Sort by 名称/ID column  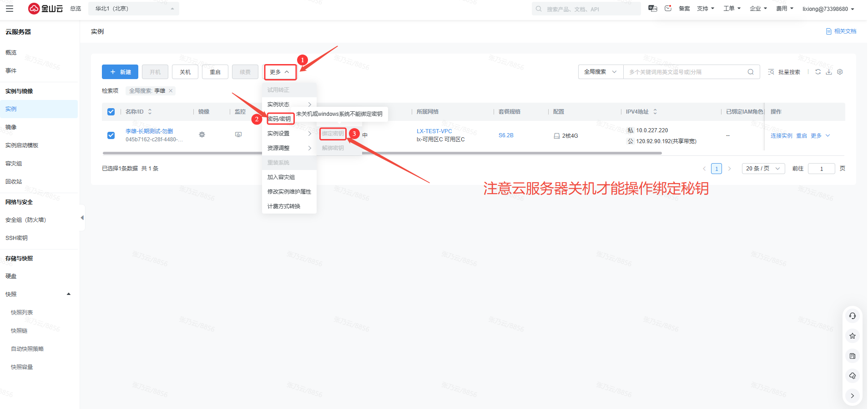[150, 111]
